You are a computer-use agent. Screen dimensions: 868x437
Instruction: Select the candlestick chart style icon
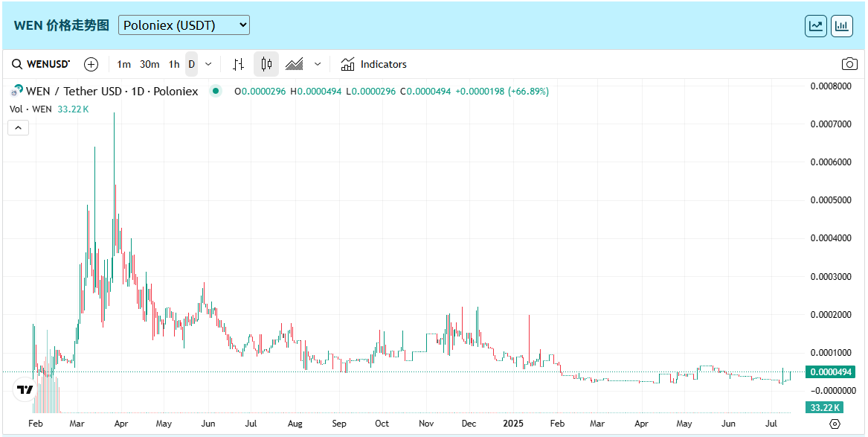click(266, 64)
